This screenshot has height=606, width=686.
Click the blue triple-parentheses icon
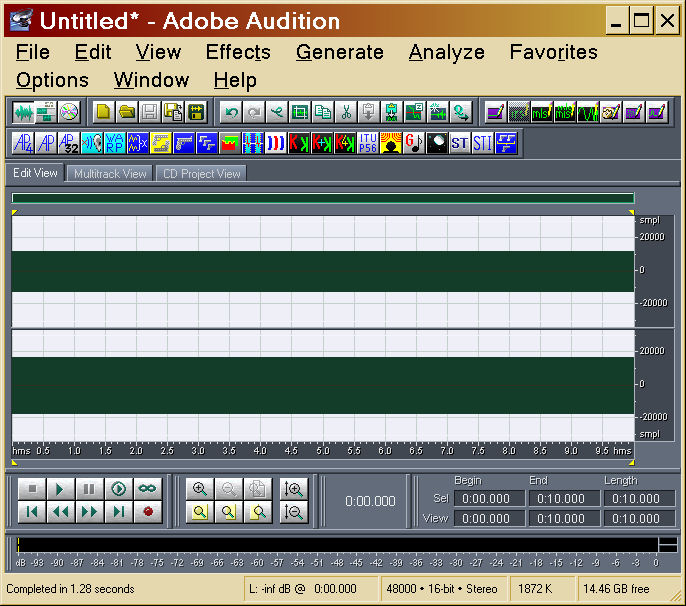[276, 143]
